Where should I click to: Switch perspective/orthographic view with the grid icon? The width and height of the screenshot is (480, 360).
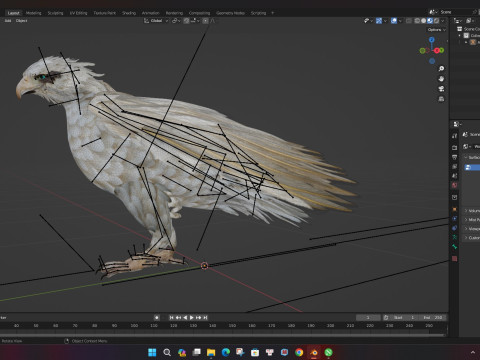click(441, 99)
